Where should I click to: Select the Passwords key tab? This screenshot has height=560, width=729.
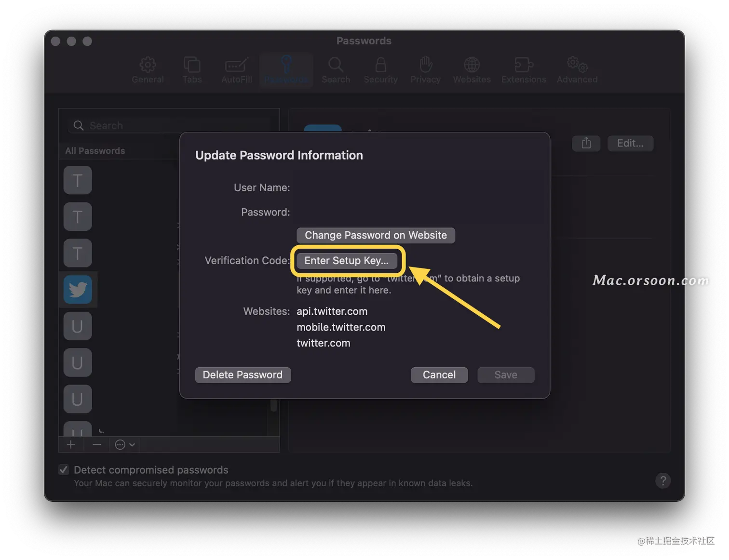coord(286,70)
